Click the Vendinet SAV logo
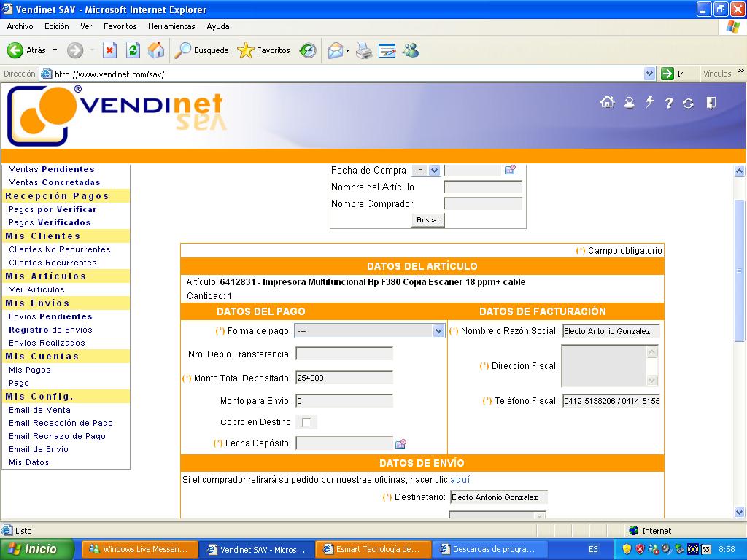The width and height of the screenshot is (747, 560). pos(116,116)
